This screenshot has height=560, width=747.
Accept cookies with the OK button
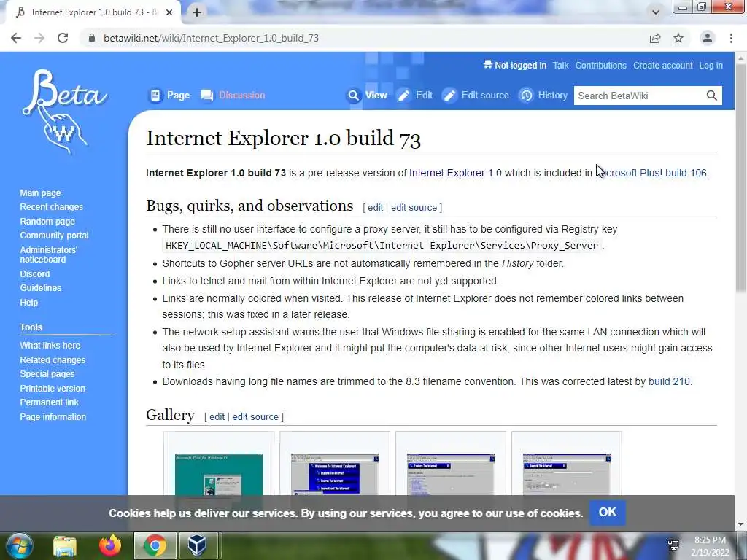pyautogui.click(x=608, y=513)
